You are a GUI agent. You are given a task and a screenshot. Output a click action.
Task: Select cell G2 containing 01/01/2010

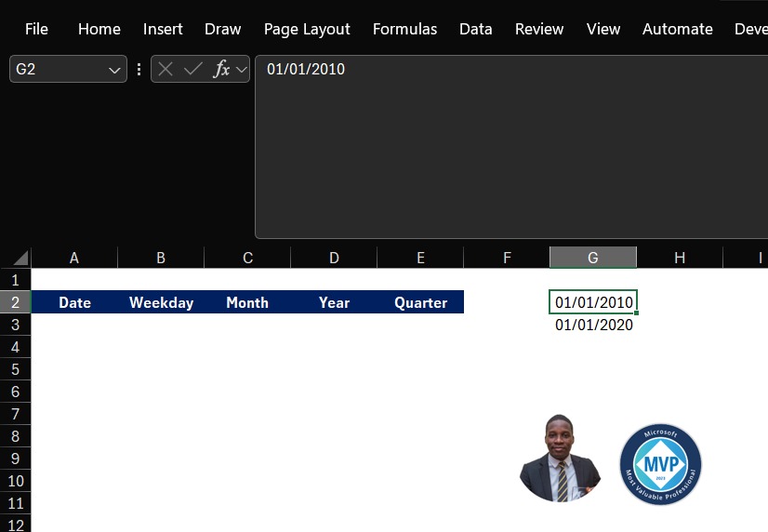coord(593,302)
